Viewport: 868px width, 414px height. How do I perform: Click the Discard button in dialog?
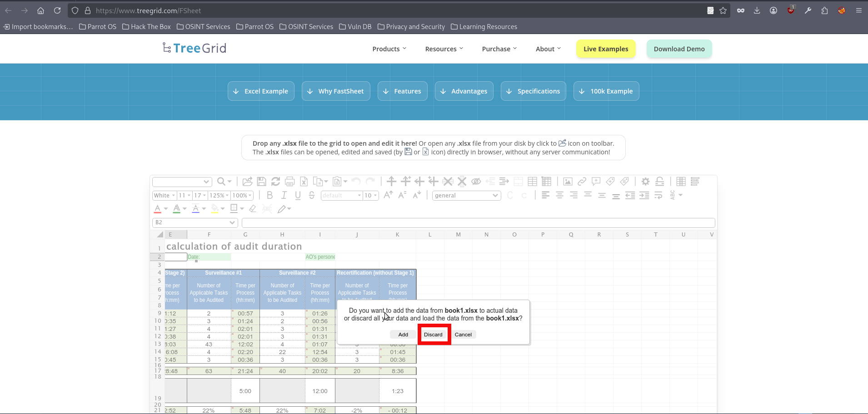point(433,335)
